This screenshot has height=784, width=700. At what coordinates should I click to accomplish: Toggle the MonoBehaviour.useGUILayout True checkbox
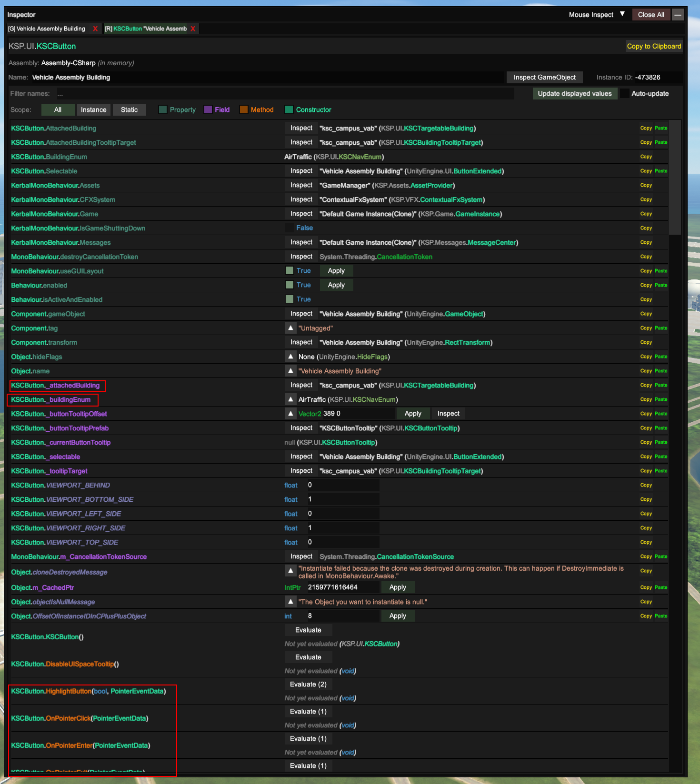[x=290, y=271]
